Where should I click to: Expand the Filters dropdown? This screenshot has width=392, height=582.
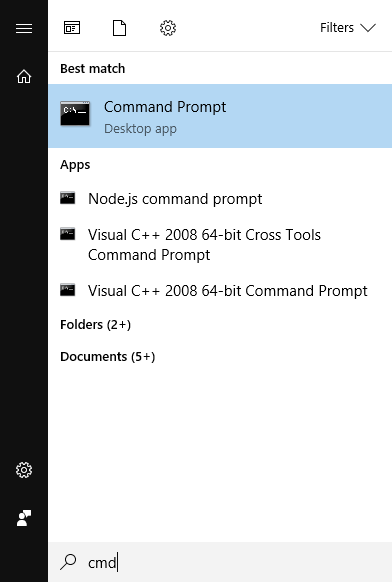[348, 28]
